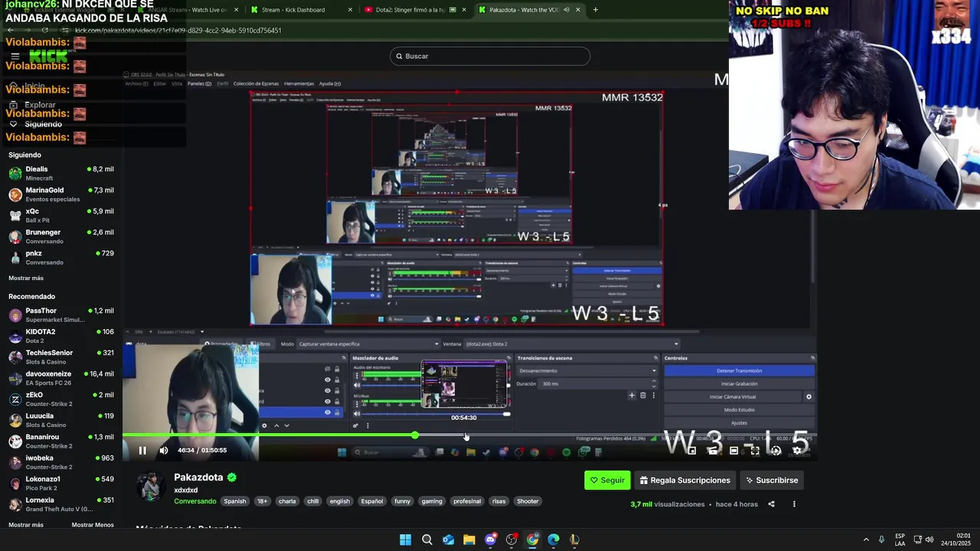The width and height of the screenshot is (980, 551).
Task: Open Outlook from taskbar
Action: point(448,540)
